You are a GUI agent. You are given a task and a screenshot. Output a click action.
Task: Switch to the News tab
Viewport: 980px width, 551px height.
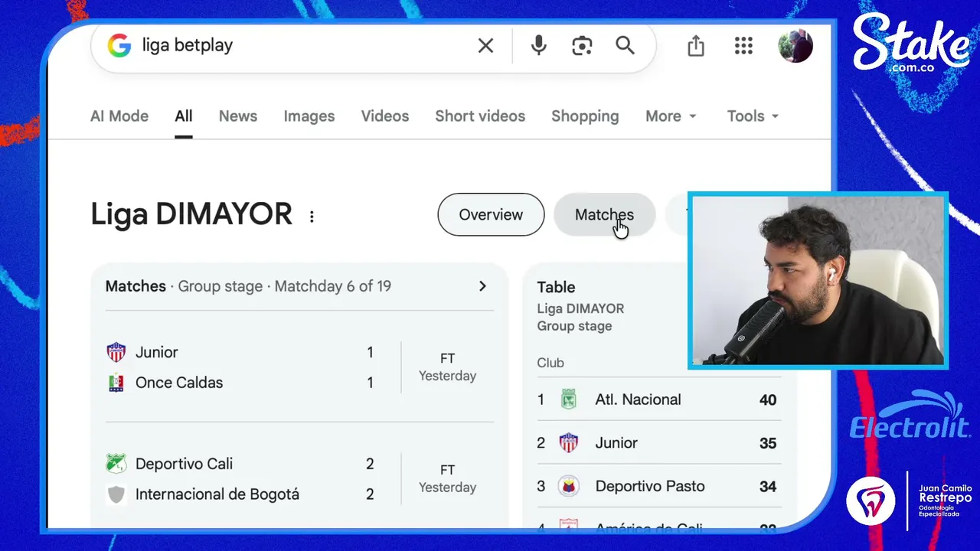pyautogui.click(x=238, y=116)
